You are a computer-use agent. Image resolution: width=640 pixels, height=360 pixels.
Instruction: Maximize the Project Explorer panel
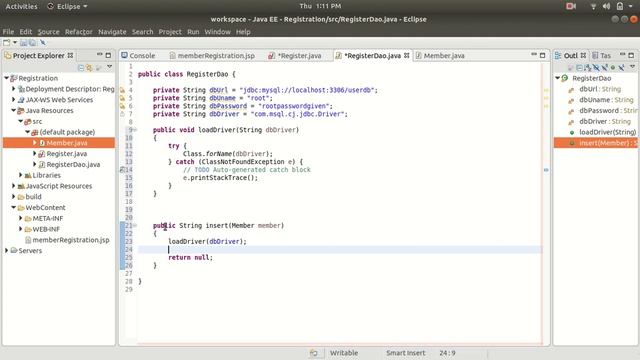pyautogui.click(x=108, y=55)
